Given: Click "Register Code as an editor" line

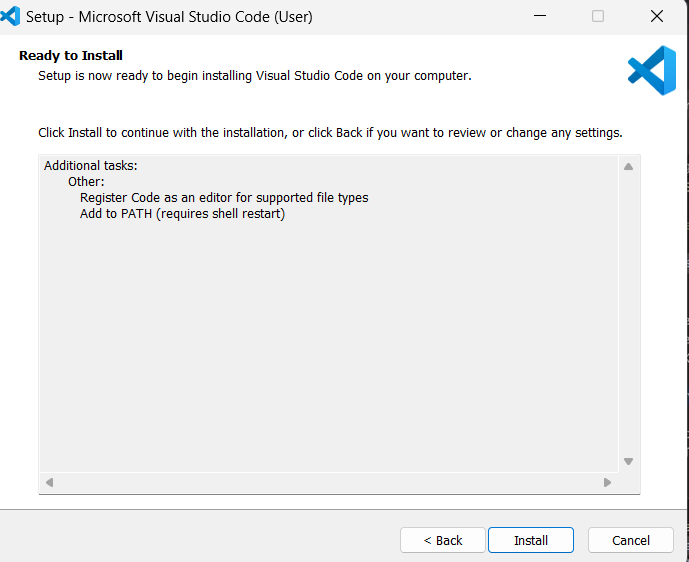Looking at the screenshot, I should tap(224, 198).
